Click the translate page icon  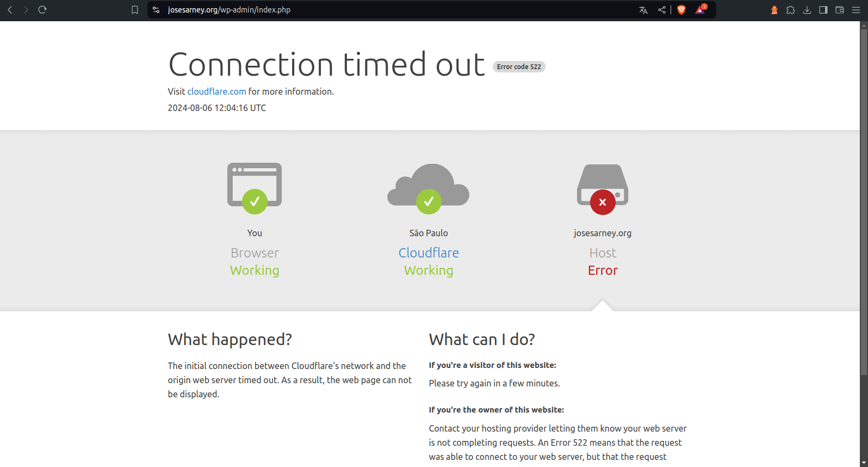tap(643, 10)
